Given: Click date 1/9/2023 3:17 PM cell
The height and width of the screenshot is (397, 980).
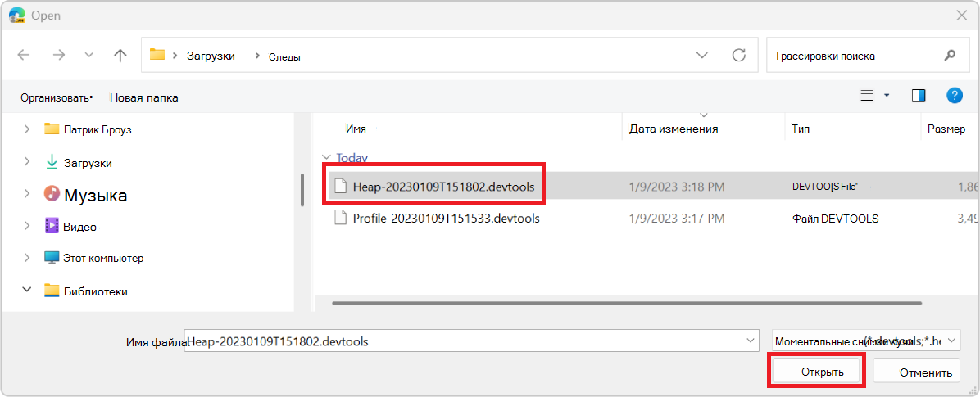Looking at the screenshot, I should tap(677, 219).
